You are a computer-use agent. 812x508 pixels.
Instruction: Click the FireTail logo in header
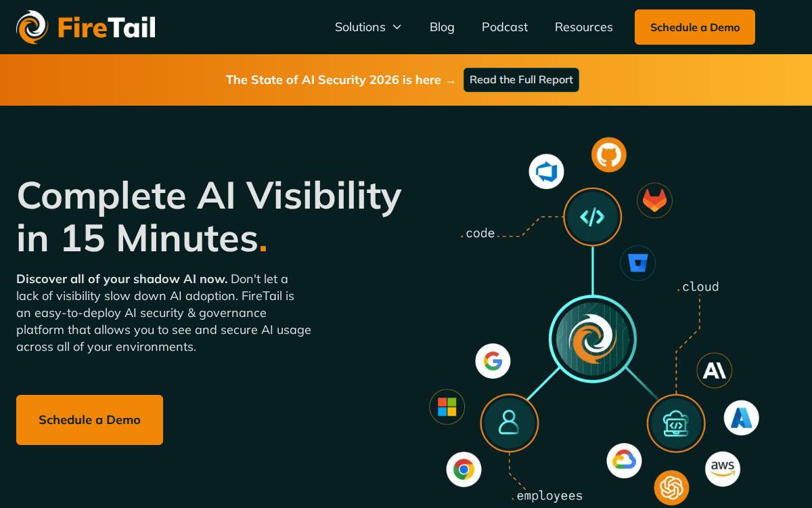coord(86,27)
